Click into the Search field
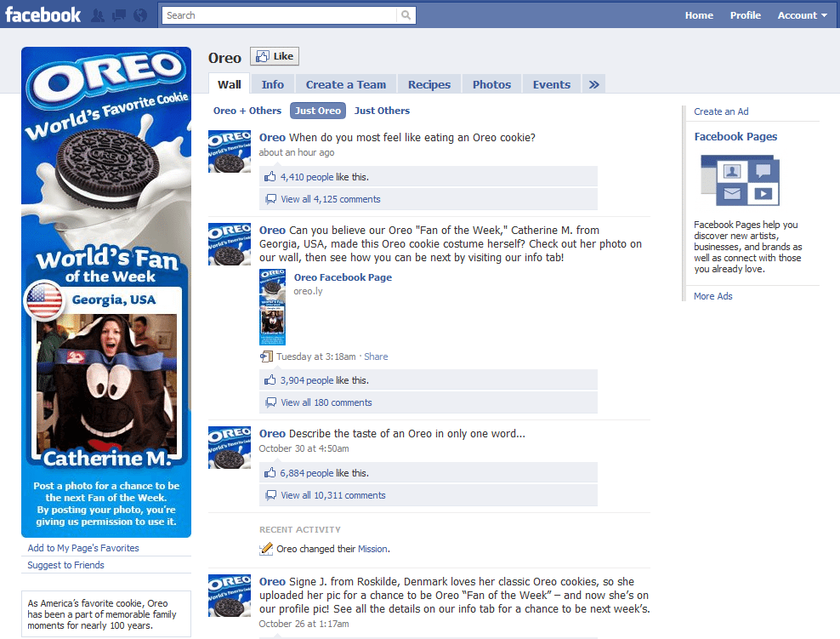Screen dimensions: 840x639 click(279, 15)
